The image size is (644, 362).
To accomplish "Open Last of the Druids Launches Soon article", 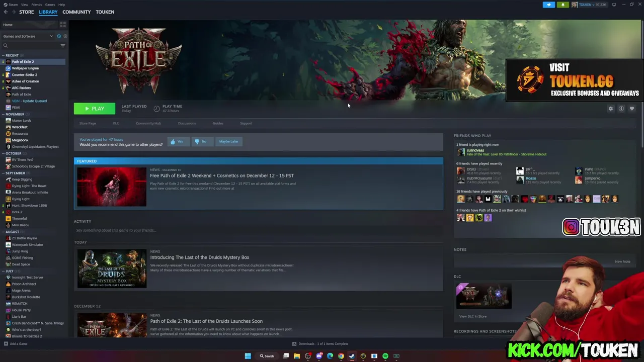I will coord(206,321).
